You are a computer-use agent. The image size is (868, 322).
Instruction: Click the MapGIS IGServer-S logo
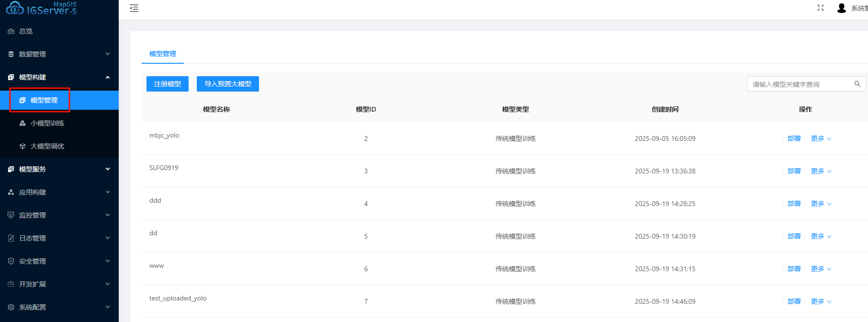tap(42, 8)
